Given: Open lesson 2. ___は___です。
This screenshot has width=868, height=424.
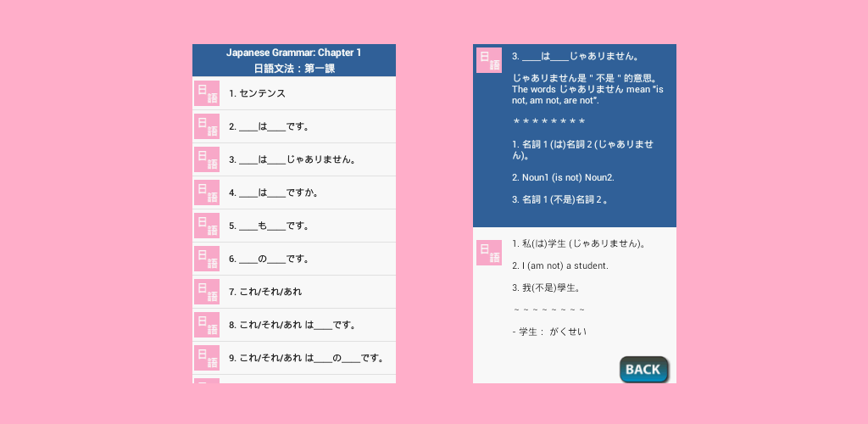Looking at the screenshot, I should click(x=269, y=127).
